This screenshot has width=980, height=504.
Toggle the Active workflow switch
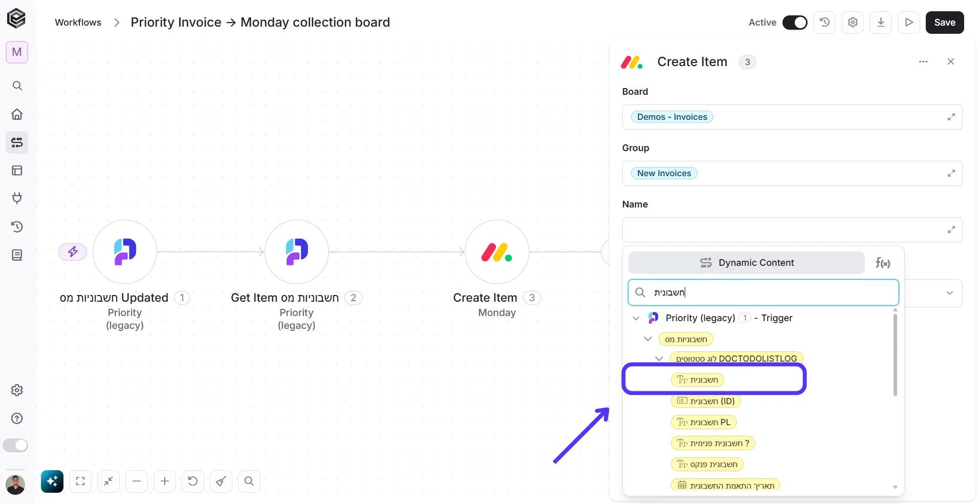click(795, 23)
